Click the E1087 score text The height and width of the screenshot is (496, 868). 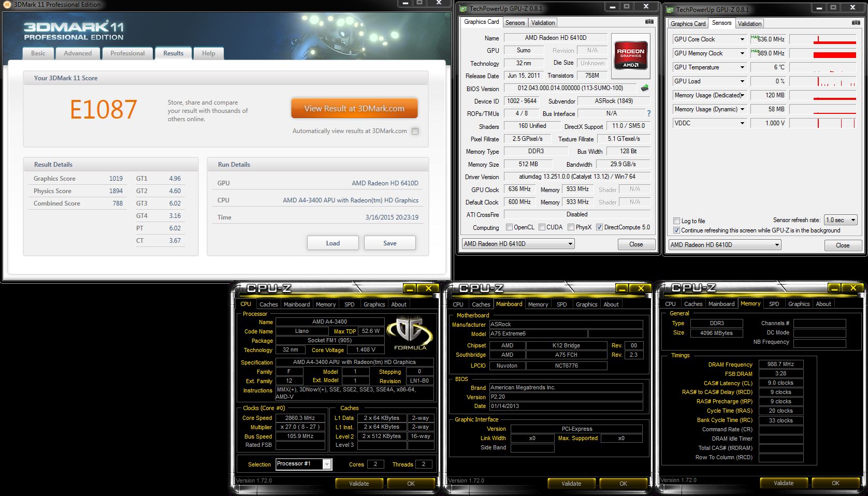point(104,109)
